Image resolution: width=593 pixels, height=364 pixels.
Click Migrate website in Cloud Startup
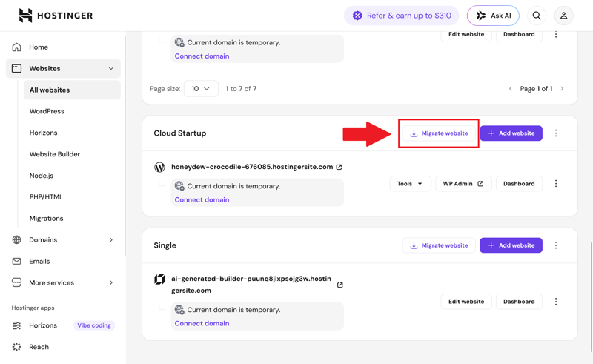(x=439, y=133)
